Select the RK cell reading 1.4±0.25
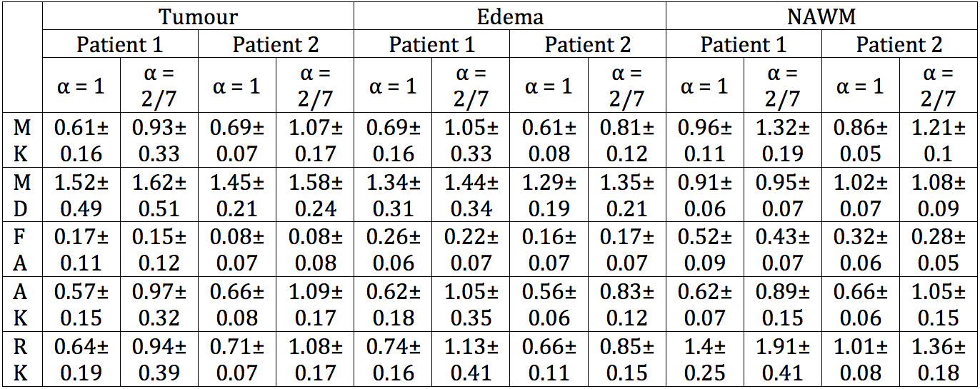 click(704, 359)
